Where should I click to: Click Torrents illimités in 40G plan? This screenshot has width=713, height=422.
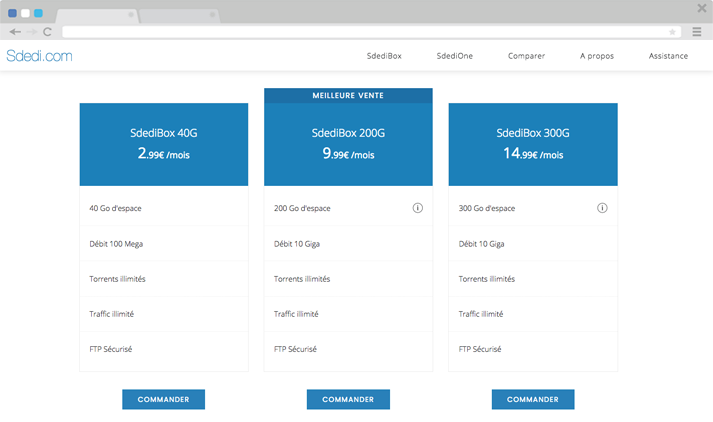tap(117, 279)
